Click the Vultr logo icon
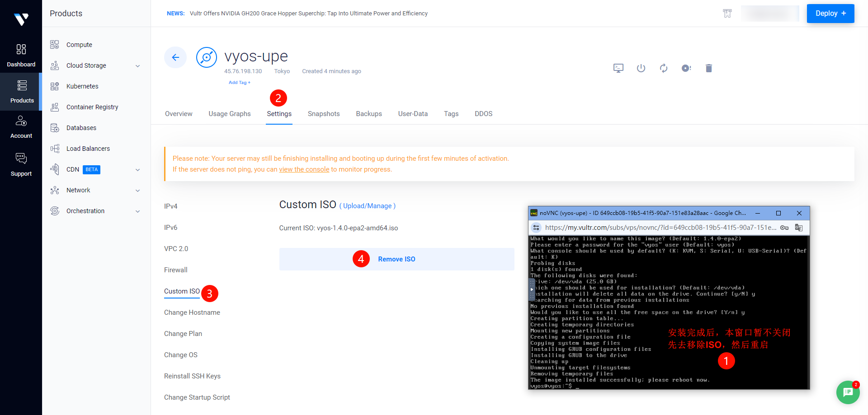The width and height of the screenshot is (868, 415). click(x=21, y=19)
